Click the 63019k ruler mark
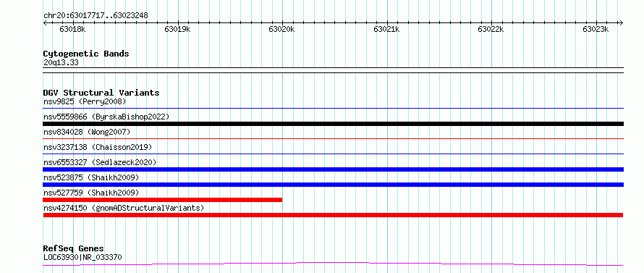644x273 pixels. coord(177,29)
